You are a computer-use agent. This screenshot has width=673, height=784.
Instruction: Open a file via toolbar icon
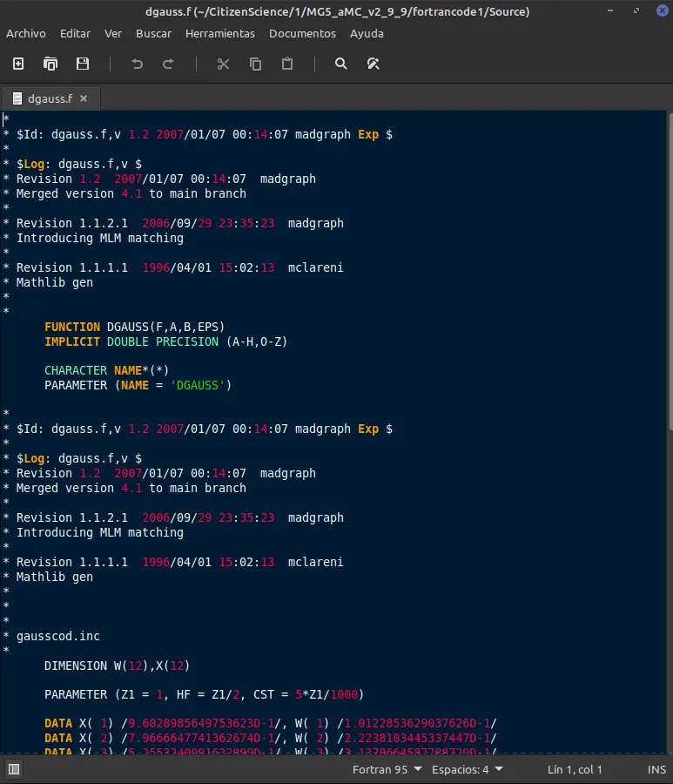click(50, 64)
